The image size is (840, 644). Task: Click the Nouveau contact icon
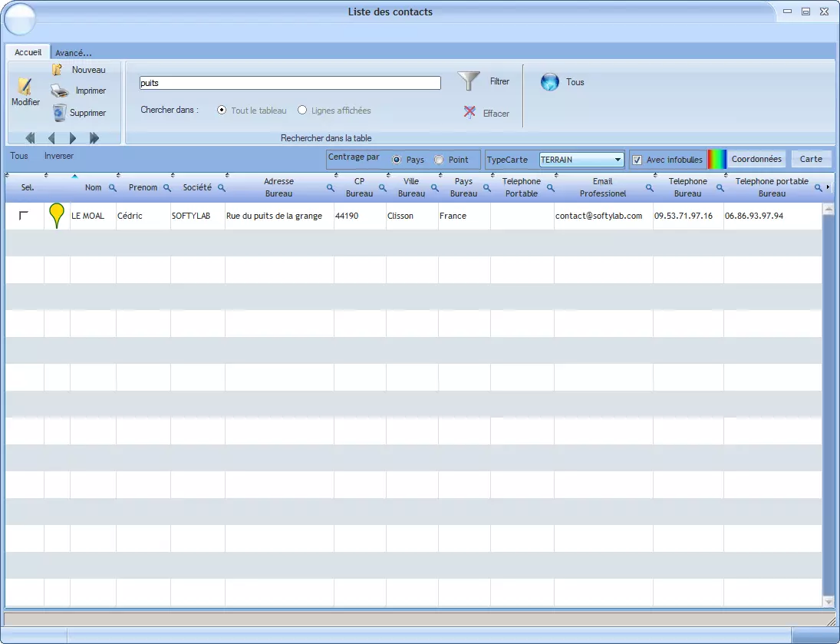click(x=57, y=69)
